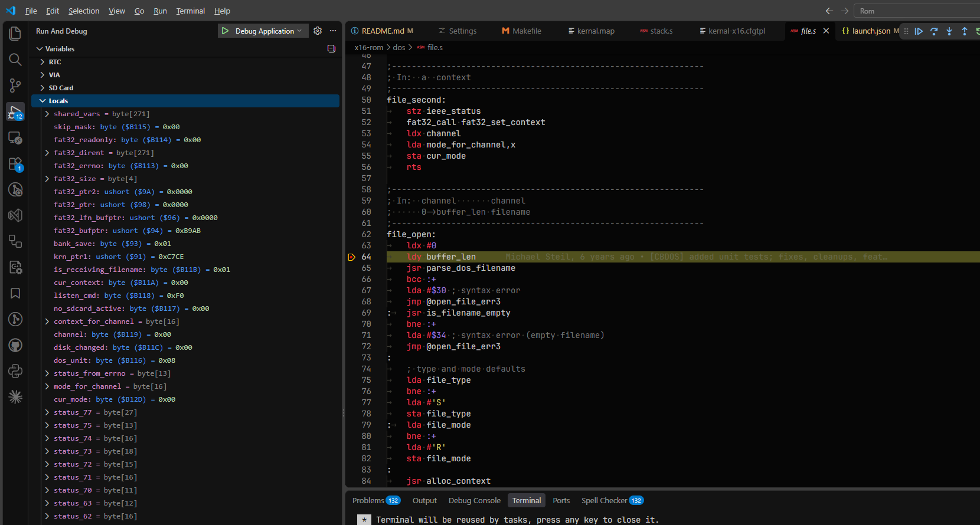Expand the shared_vars array
The width and height of the screenshot is (980, 525).
[x=47, y=113]
